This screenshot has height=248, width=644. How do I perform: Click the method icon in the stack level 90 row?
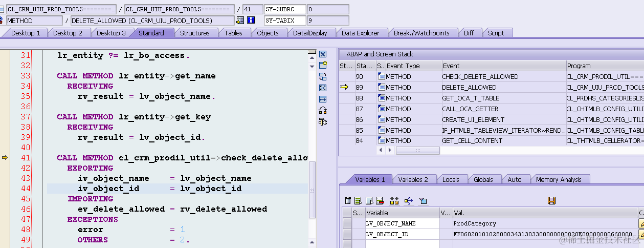coord(381,76)
